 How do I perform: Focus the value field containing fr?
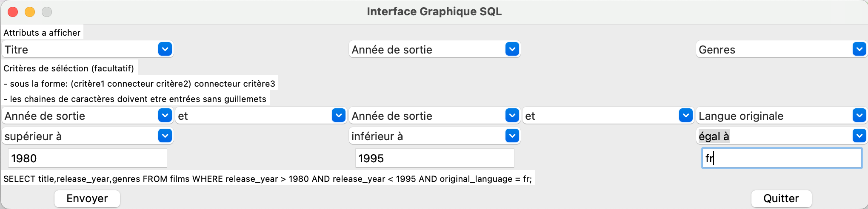click(782, 158)
